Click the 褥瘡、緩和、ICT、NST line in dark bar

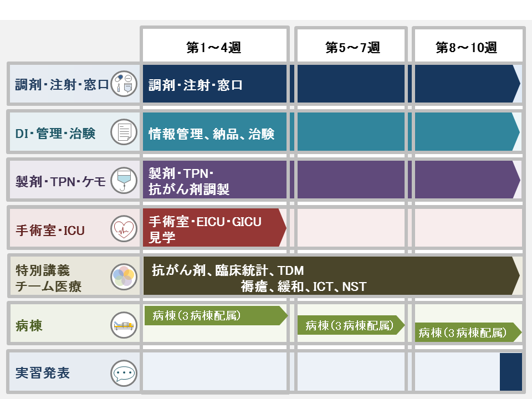304,287
